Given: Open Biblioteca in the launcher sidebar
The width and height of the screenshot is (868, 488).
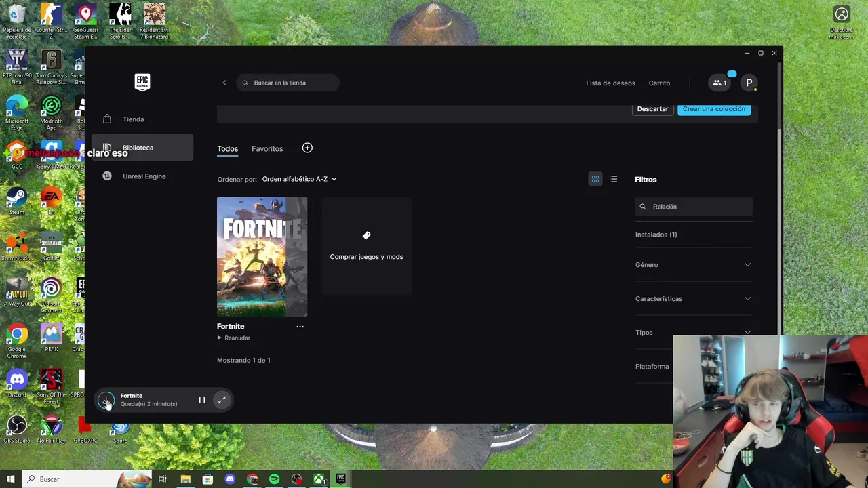Looking at the screenshot, I should click(142, 148).
